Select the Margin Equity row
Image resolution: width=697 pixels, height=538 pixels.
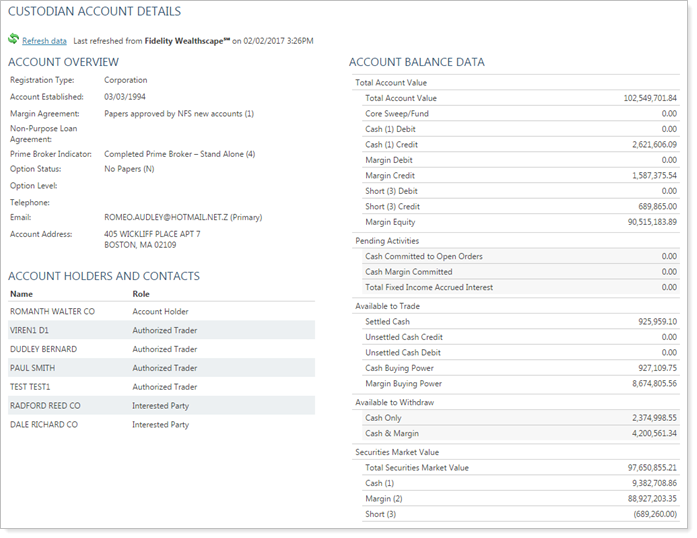point(516,222)
